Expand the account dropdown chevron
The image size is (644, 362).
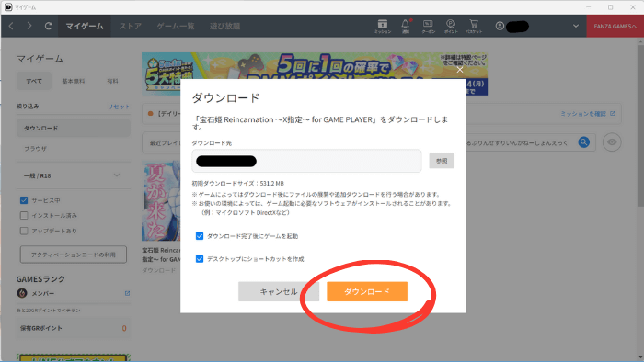pyautogui.click(x=576, y=26)
